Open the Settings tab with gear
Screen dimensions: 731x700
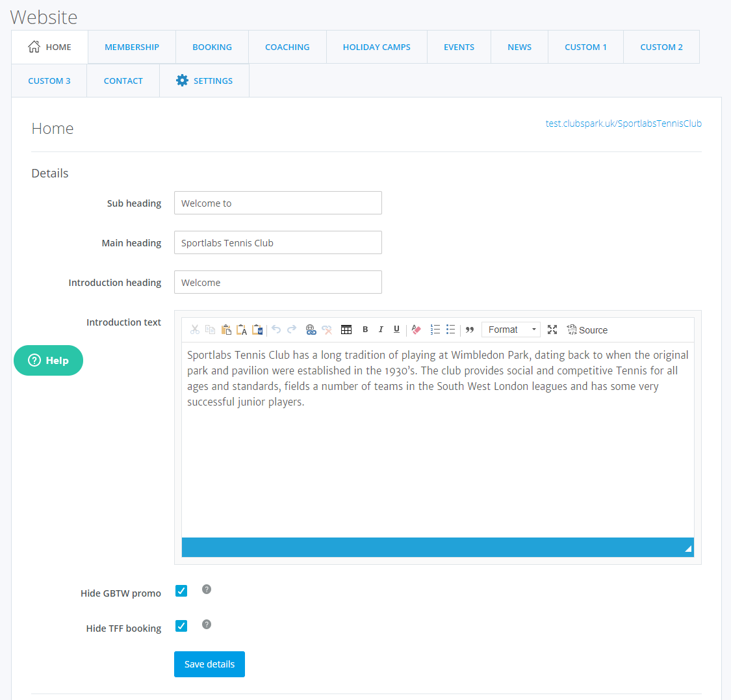point(205,81)
